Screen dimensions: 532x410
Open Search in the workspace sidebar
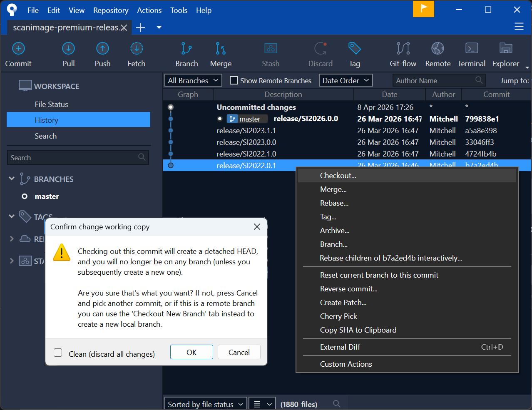click(78, 136)
